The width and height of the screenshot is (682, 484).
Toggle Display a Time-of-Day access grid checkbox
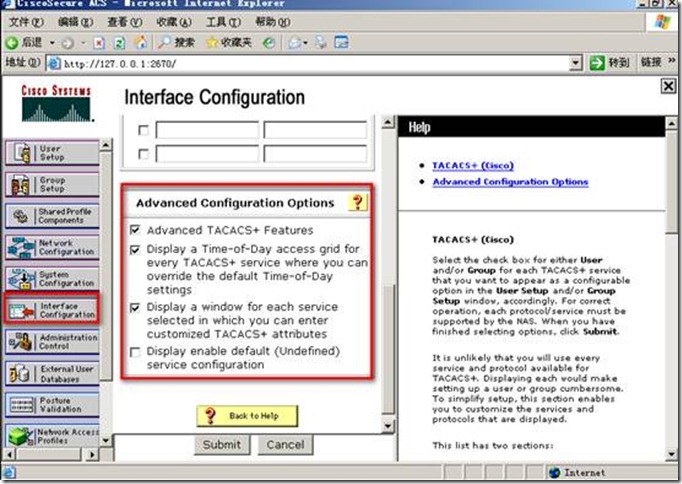[x=135, y=250]
